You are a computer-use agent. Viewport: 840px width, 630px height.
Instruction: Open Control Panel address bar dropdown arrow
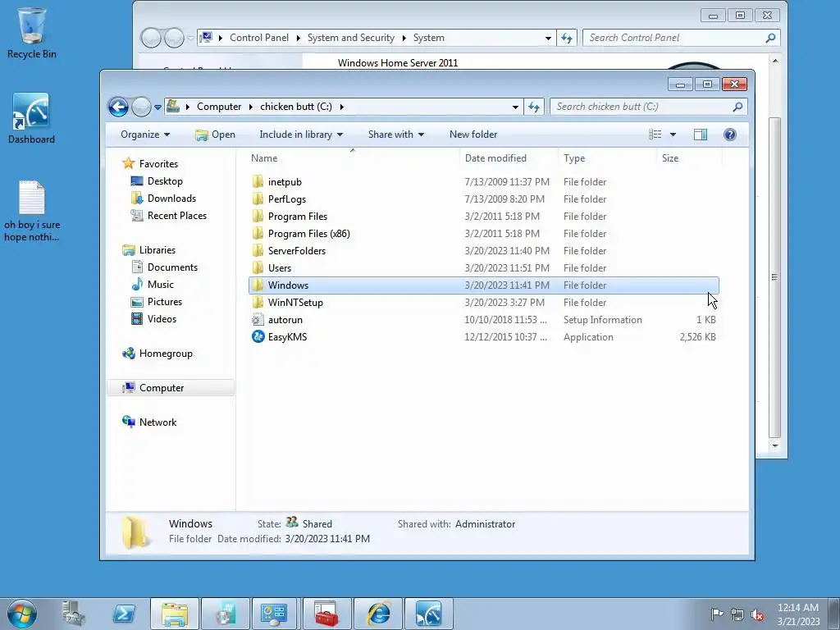[x=548, y=38]
